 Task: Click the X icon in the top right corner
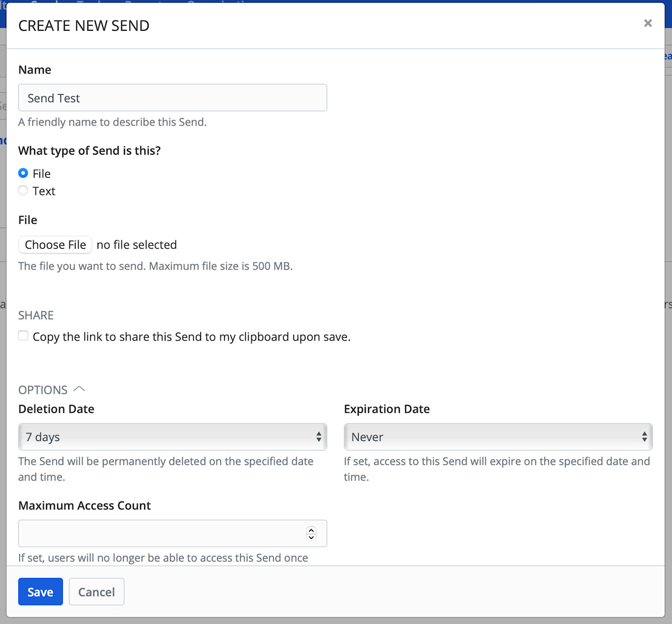click(648, 23)
